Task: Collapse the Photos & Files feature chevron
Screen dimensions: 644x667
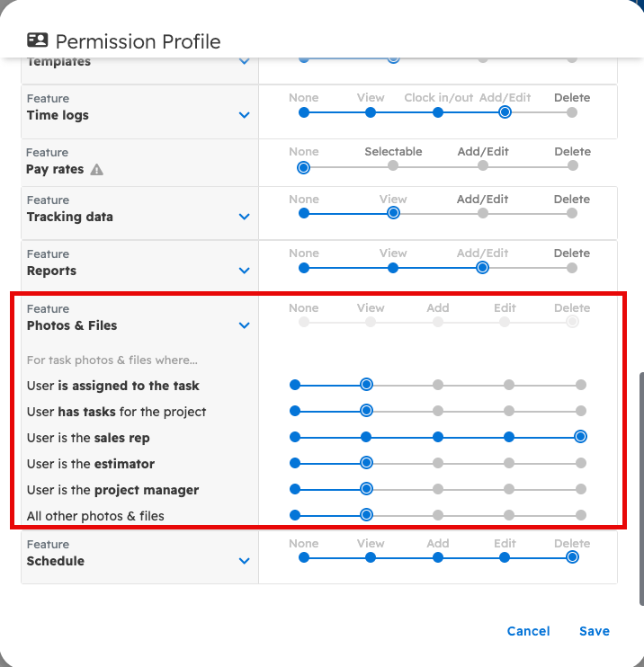Action: 244,325
